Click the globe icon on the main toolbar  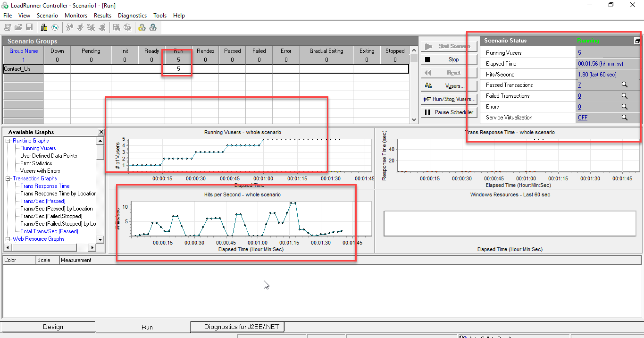tap(55, 27)
